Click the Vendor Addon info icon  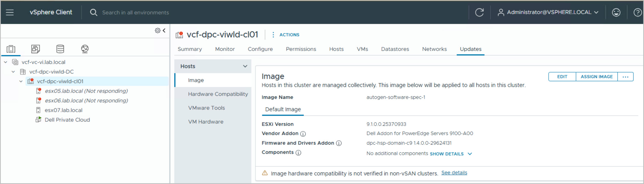point(303,134)
